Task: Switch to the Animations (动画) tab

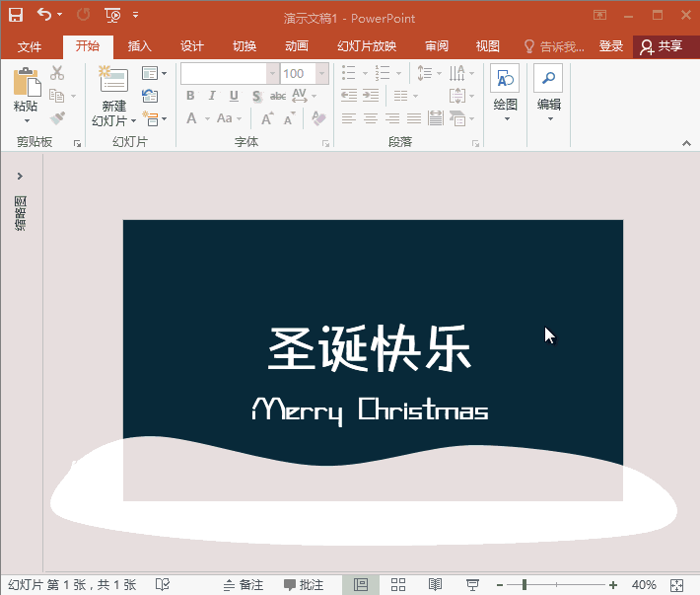Action: coord(296,46)
